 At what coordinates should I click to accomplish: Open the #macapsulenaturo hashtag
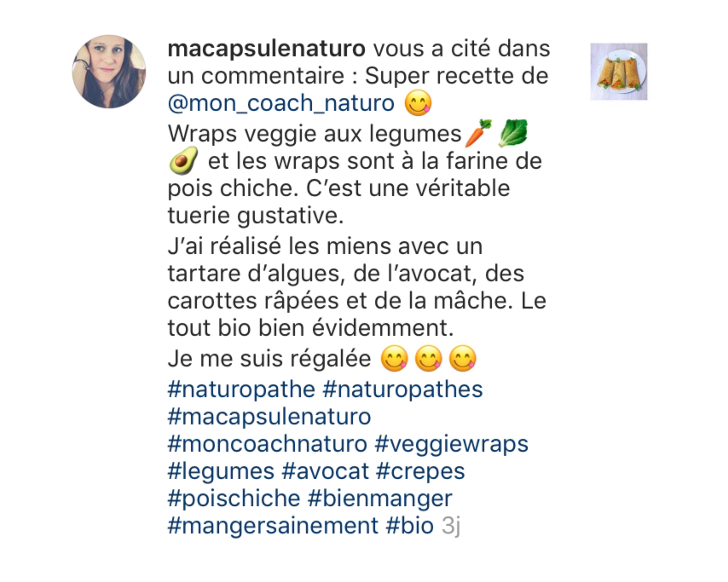click(269, 417)
